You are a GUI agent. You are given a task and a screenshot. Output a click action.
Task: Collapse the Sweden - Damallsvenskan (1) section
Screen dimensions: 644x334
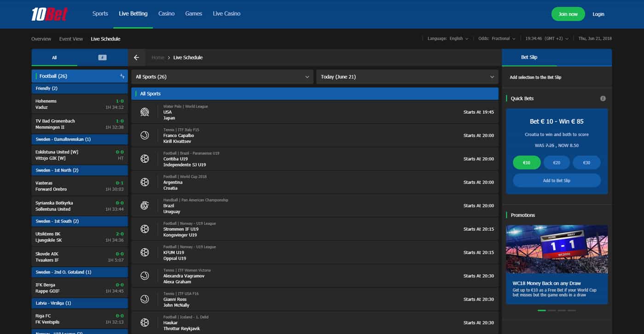point(80,139)
